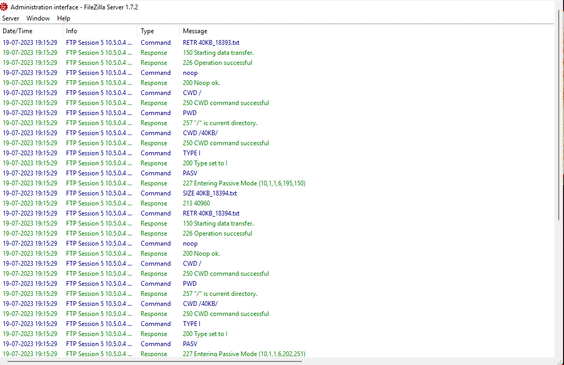Select "227 Entering Passive Mode (10,1,1,6,195,150)"

(244, 183)
